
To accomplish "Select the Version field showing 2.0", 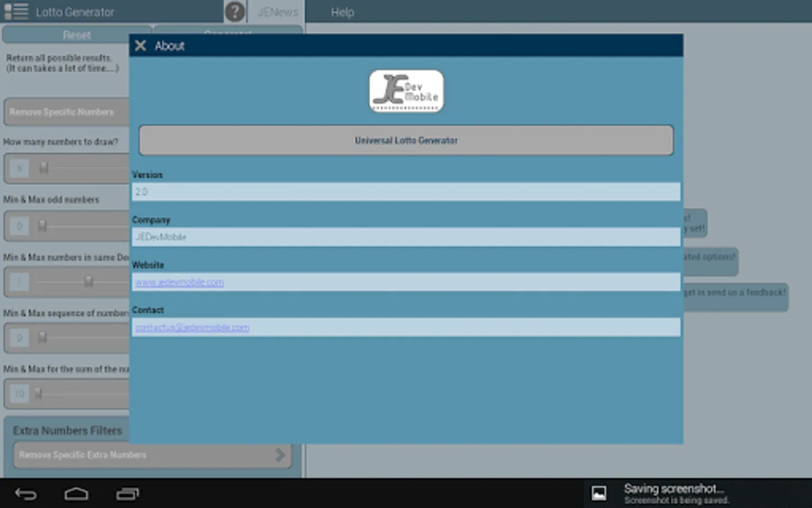I will tap(406, 192).
